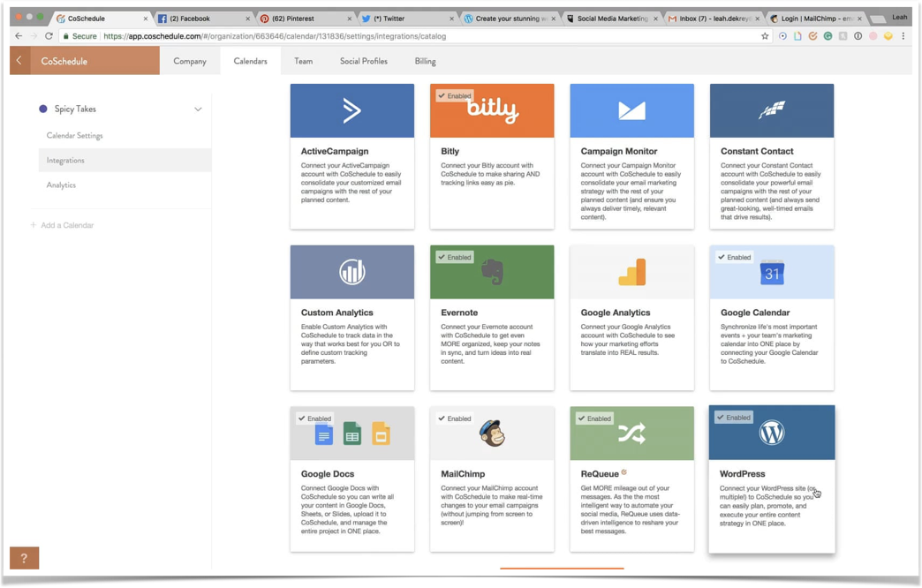Open Calendar Settings in the sidebar

tap(74, 135)
